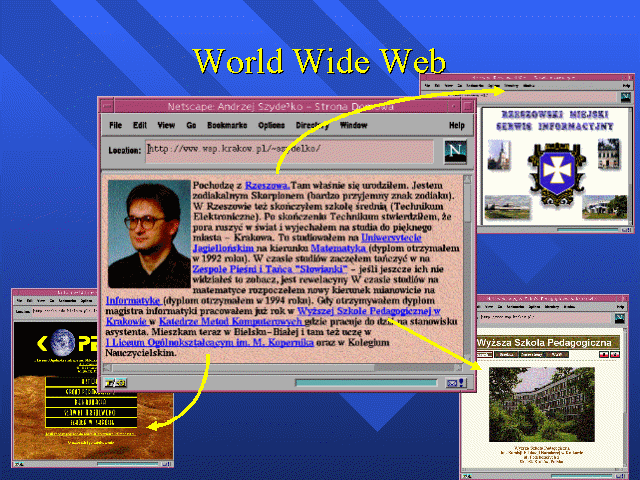The image size is (640, 480).
Task: Open the Bookmarks menu in main window
Action: pyautogui.click(x=227, y=125)
